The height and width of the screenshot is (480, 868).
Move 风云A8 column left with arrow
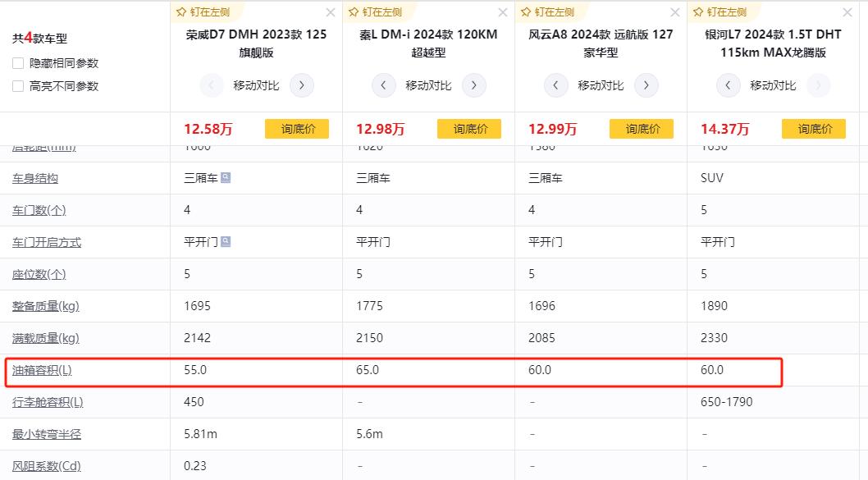(556, 85)
